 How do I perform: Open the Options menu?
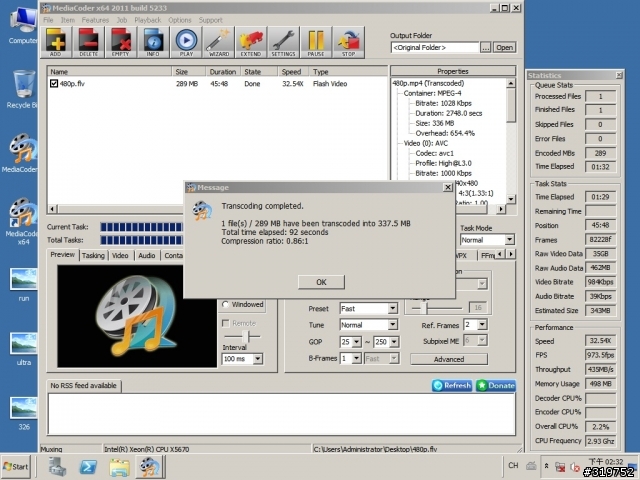[x=180, y=20]
